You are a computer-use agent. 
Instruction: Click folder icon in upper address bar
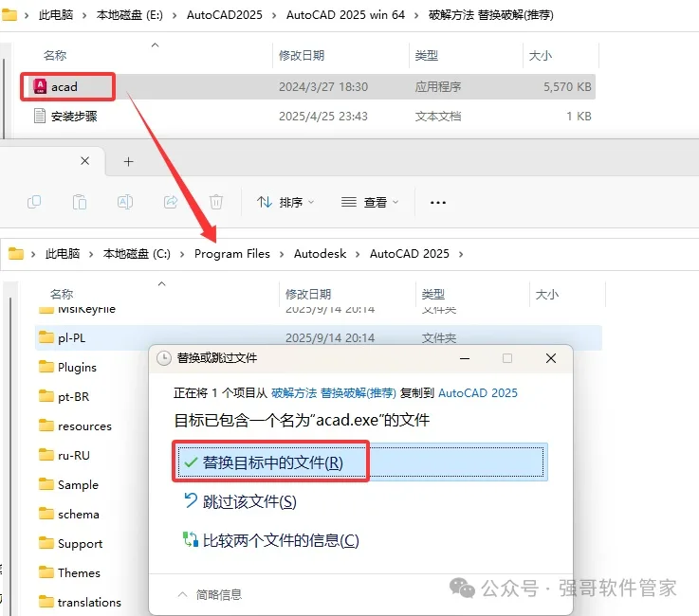coord(9,15)
